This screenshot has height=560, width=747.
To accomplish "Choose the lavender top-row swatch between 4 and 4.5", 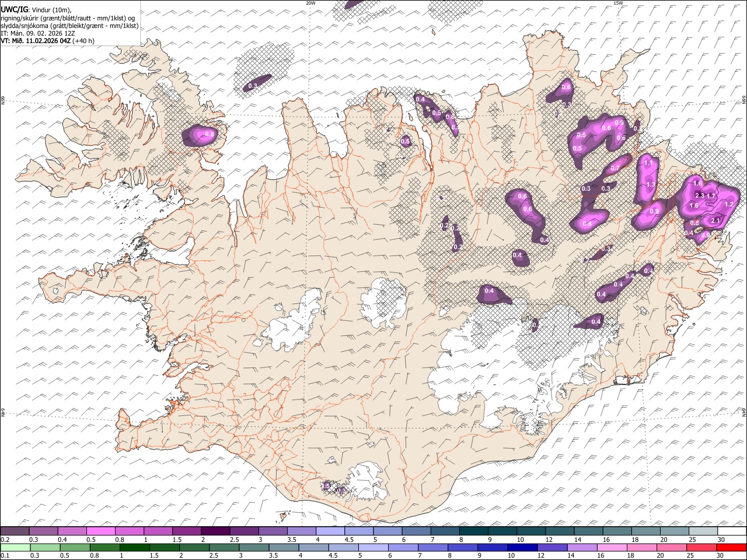I will [x=330, y=531].
